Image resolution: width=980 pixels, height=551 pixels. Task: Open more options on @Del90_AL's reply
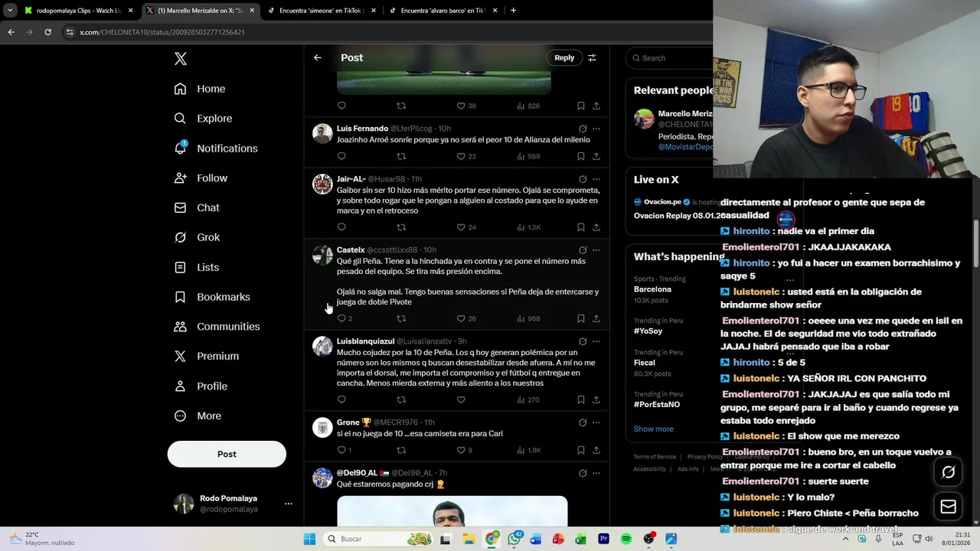(596, 473)
